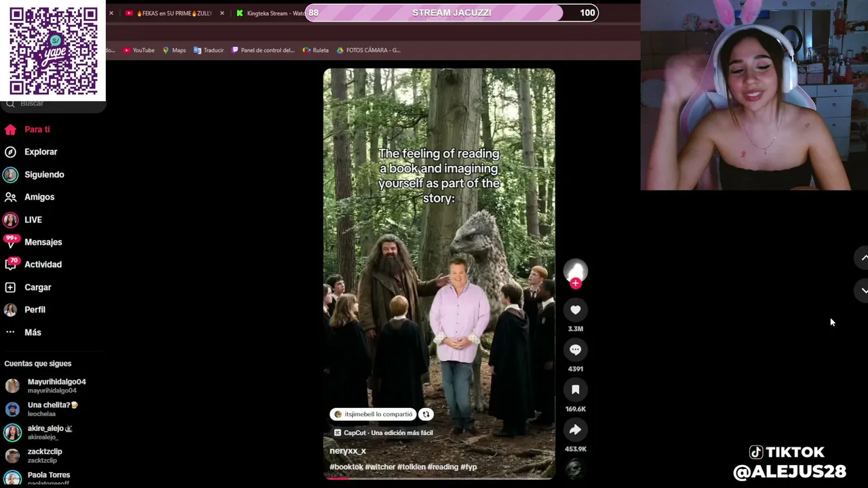Like the video with the heart icon
Screen dimensions: 868x488
pyautogui.click(x=575, y=310)
